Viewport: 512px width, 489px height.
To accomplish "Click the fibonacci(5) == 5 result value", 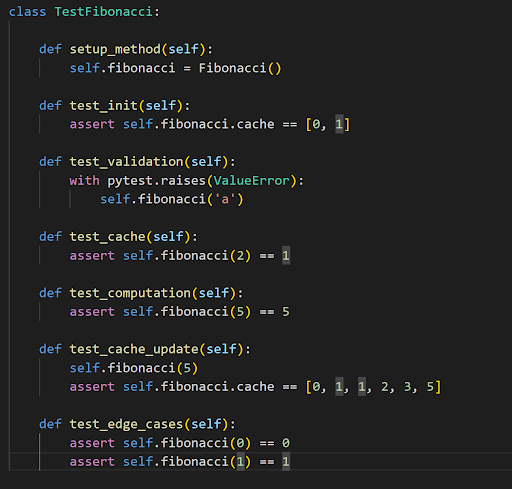I will point(286,312).
